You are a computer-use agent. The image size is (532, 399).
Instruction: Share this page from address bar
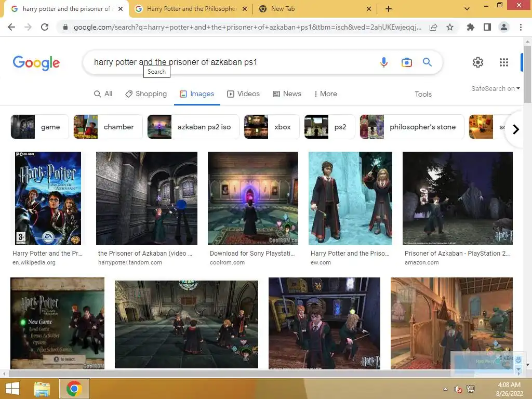(x=433, y=27)
